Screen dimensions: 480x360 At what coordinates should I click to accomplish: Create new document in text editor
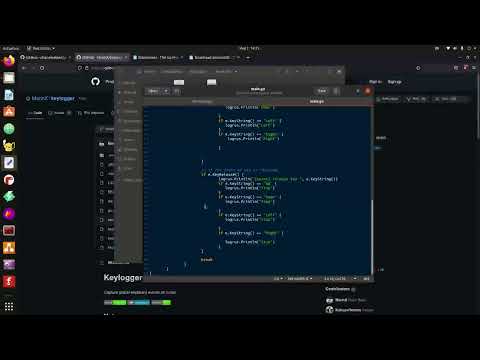pyautogui.click(x=177, y=91)
